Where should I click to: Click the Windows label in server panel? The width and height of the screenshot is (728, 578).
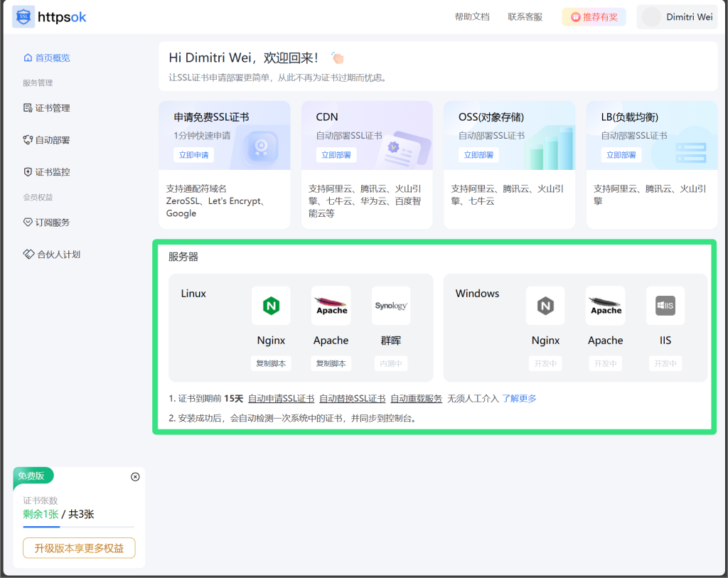click(x=477, y=294)
